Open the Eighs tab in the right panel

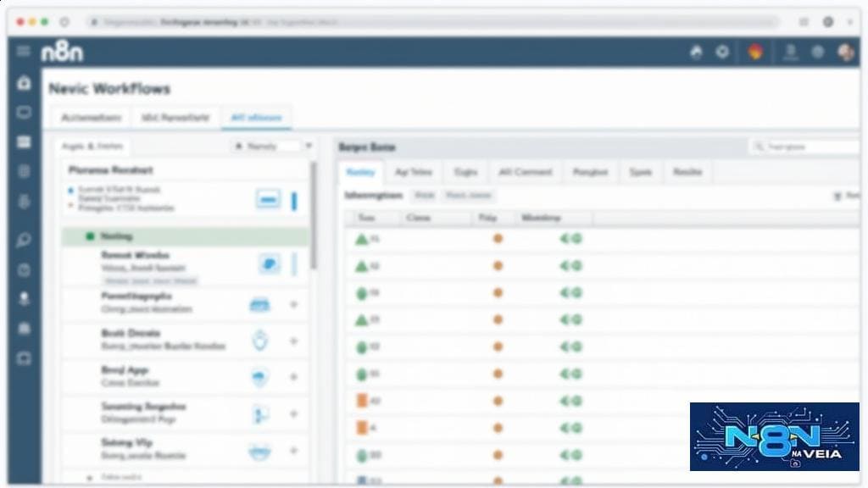click(x=465, y=172)
